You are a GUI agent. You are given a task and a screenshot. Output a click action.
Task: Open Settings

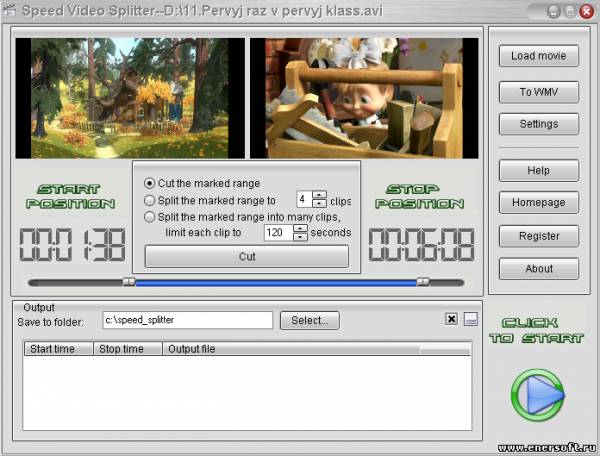[x=538, y=124]
